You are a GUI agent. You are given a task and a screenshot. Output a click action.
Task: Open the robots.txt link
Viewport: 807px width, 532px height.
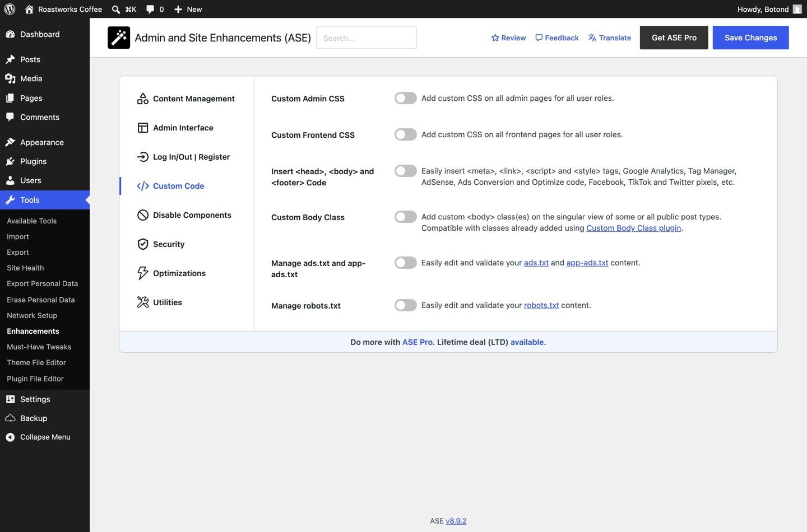coord(541,305)
